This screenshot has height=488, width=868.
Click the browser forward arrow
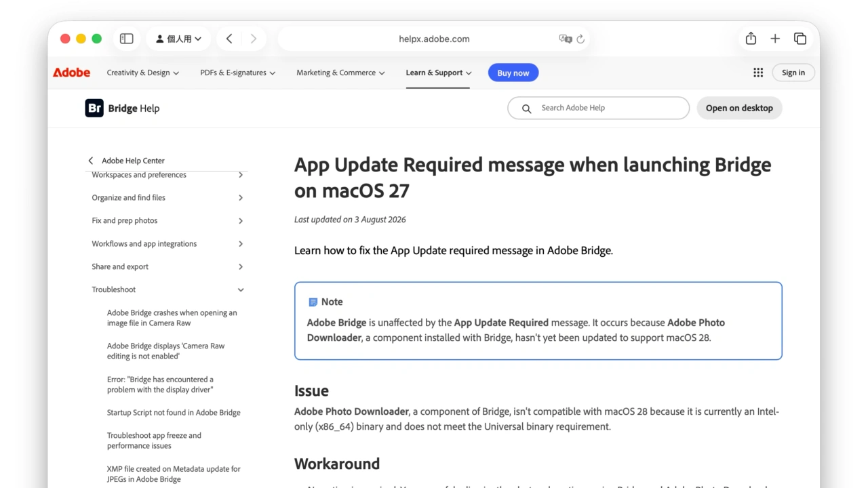253,39
